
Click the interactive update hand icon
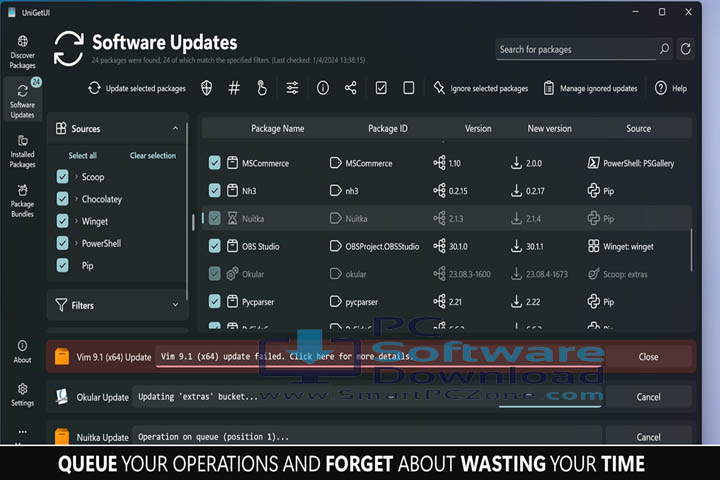coord(262,88)
